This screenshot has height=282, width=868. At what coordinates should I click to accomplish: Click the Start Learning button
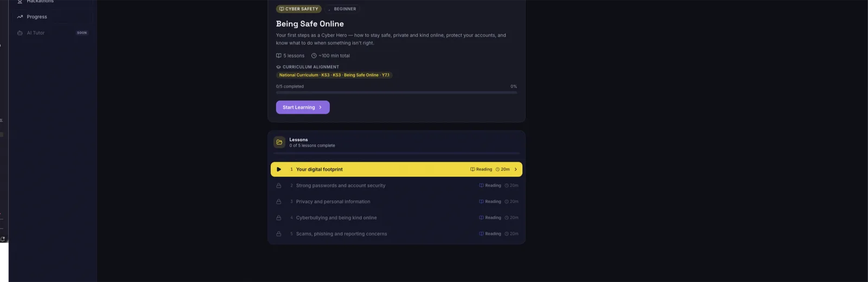click(x=303, y=107)
